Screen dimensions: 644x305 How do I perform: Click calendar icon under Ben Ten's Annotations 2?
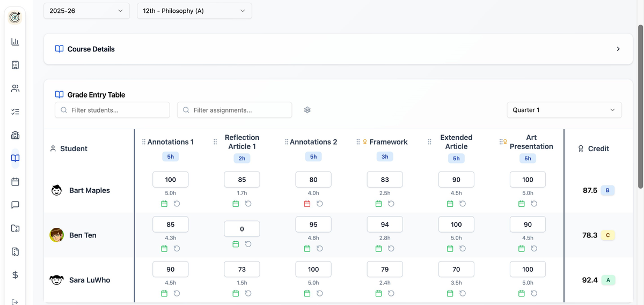pos(308,249)
